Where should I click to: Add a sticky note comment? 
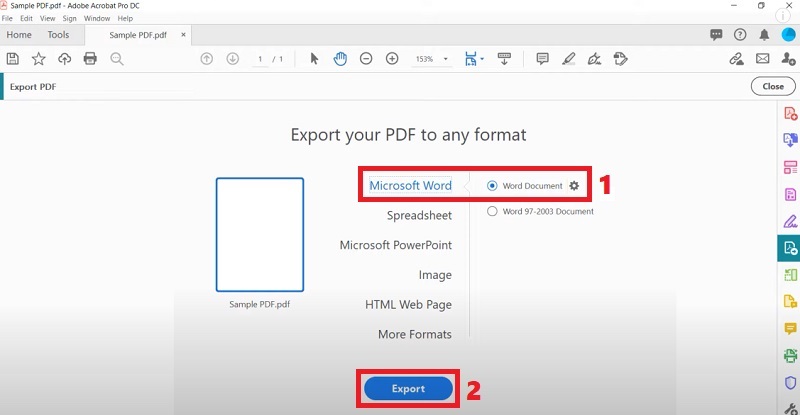[542, 59]
